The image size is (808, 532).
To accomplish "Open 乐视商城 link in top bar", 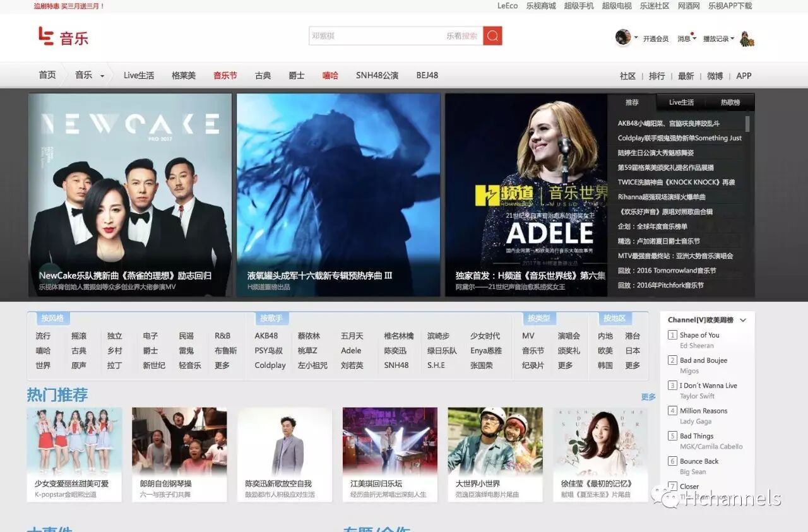I will (541, 6).
